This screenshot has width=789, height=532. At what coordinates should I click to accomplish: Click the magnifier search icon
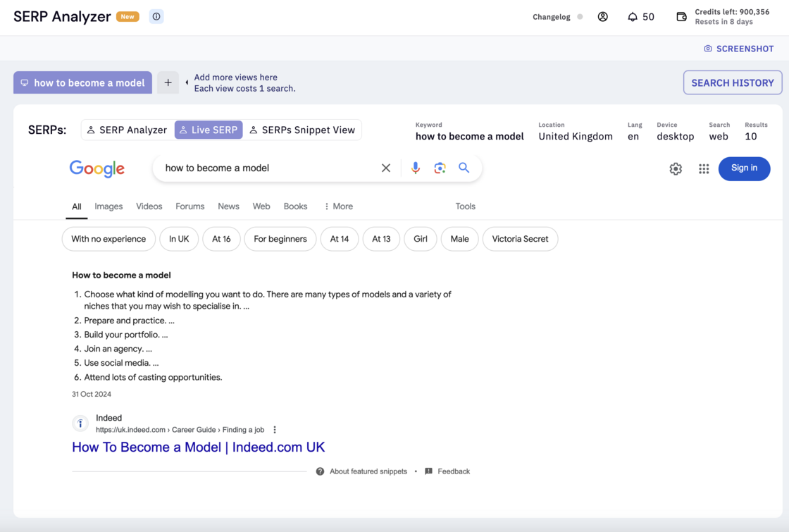464,168
